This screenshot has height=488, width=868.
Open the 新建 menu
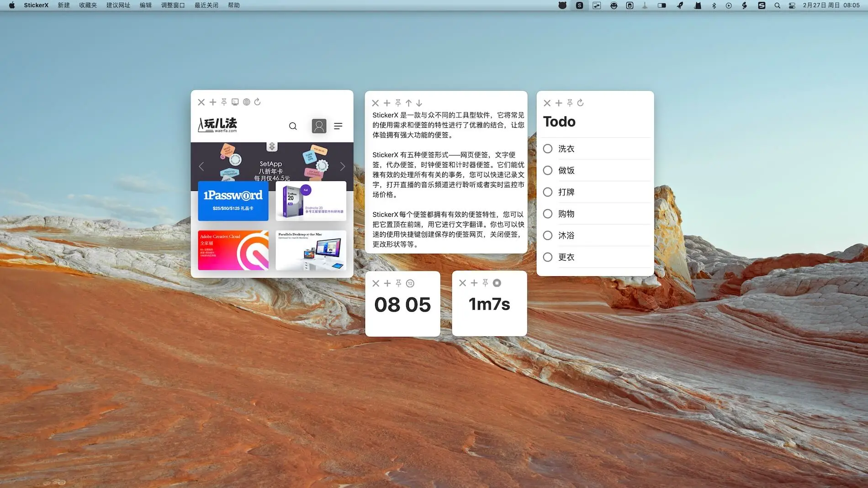(x=64, y=5)
